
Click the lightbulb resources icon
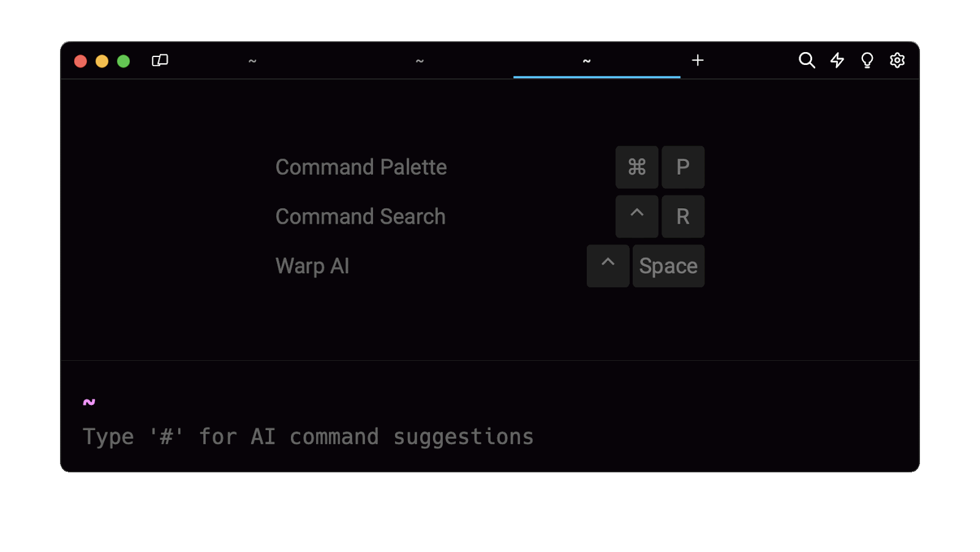click(867, 61)
